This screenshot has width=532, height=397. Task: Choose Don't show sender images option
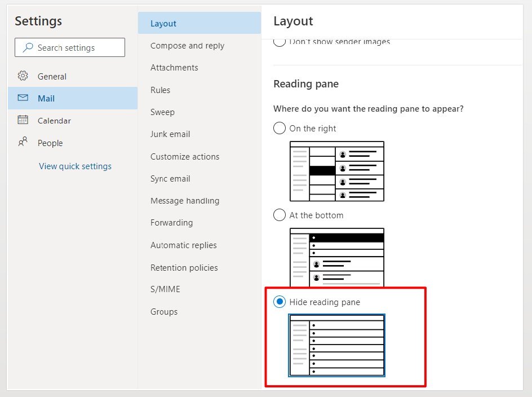(279, 42)
